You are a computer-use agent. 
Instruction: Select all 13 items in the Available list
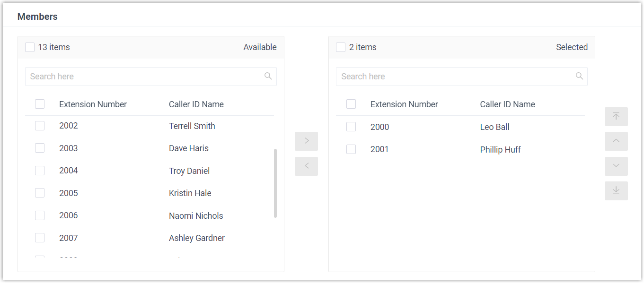click(x=30, y=47)
